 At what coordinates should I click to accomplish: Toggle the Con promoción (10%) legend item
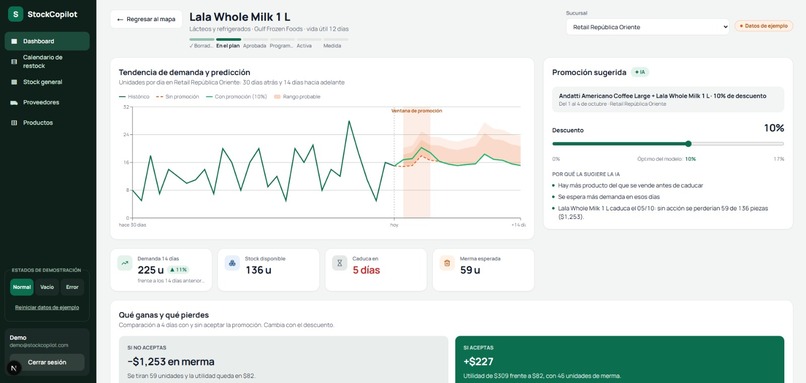[236, 97]
